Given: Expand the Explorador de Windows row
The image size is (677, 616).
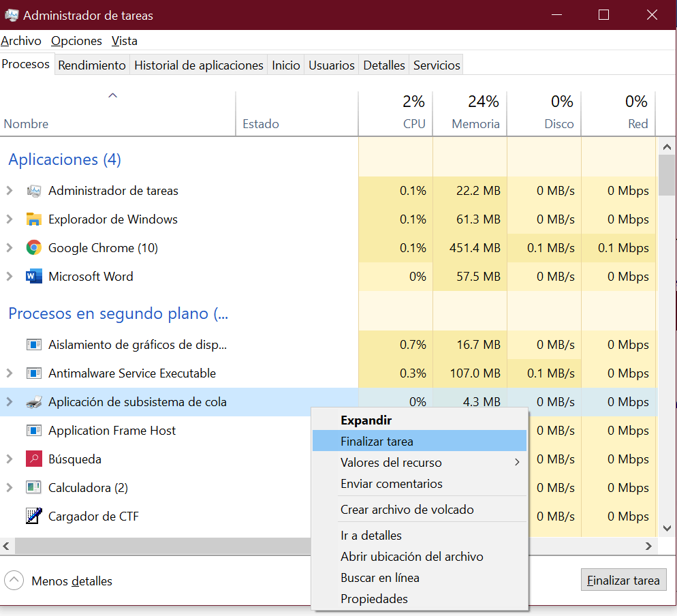Looking at the screenshot, I should (x=10, y=219).
